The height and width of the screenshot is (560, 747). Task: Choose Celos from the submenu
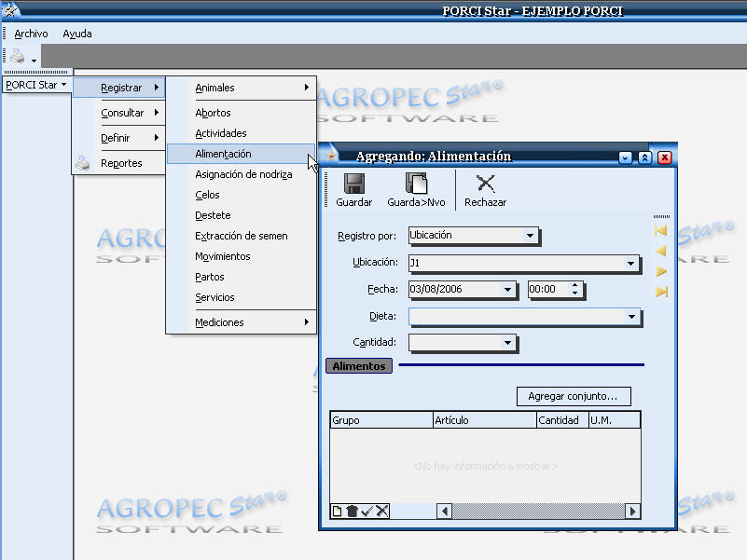tap(242, 195)
